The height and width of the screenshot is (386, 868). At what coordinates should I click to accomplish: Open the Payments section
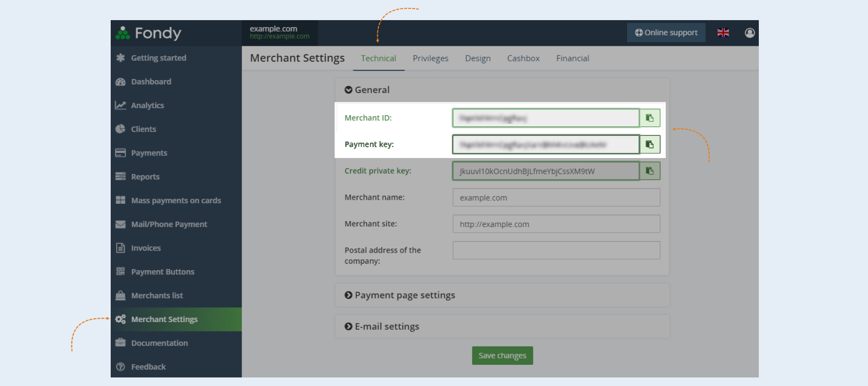click(176, 153)
